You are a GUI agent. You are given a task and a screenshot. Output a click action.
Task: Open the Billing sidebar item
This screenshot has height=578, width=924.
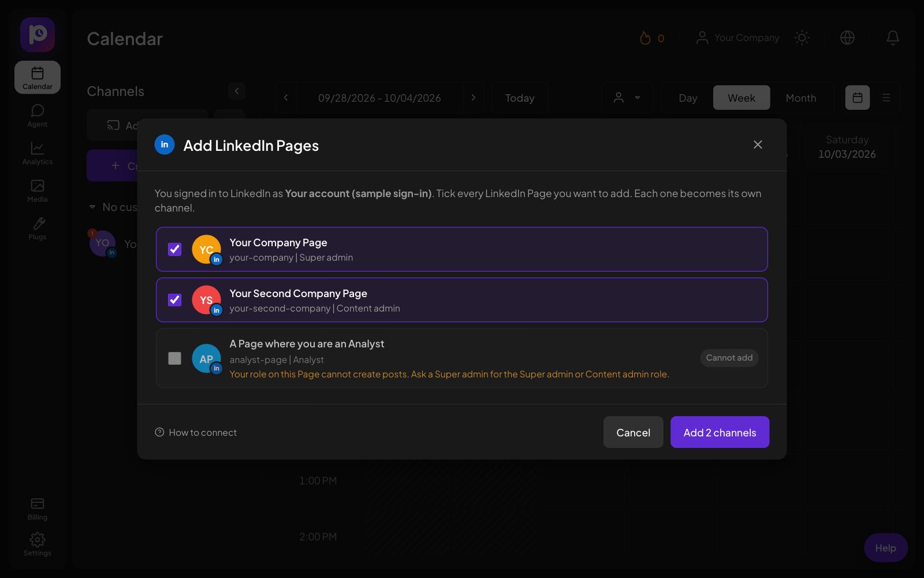[38, 509]
